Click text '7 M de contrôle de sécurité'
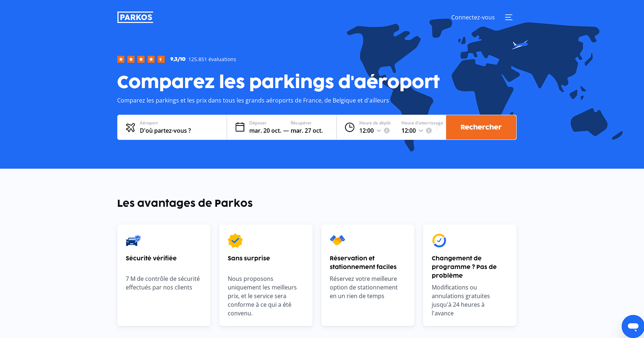The width and height of the screenshot is (644, 338). pos(163,279)
